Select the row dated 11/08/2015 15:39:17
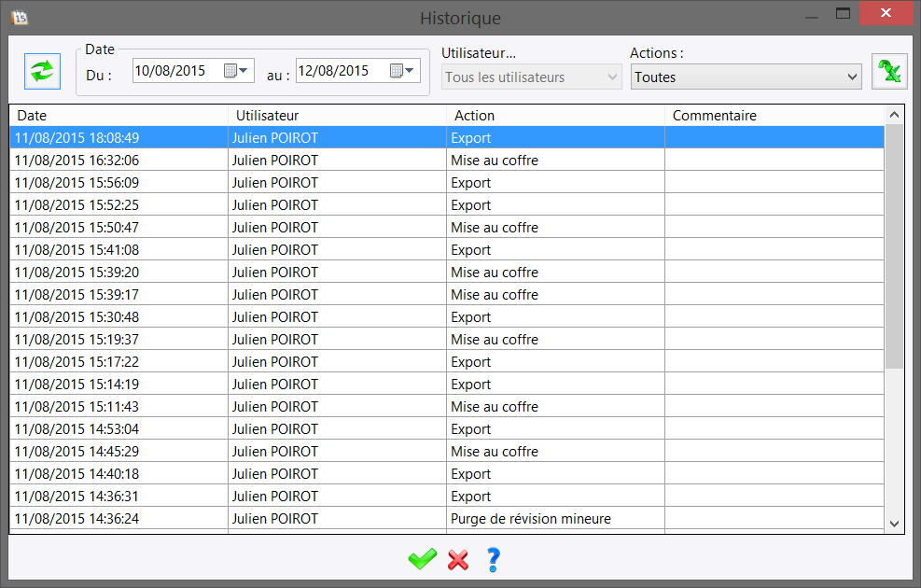The image size is (921, 588). click(x=447, y=294)
